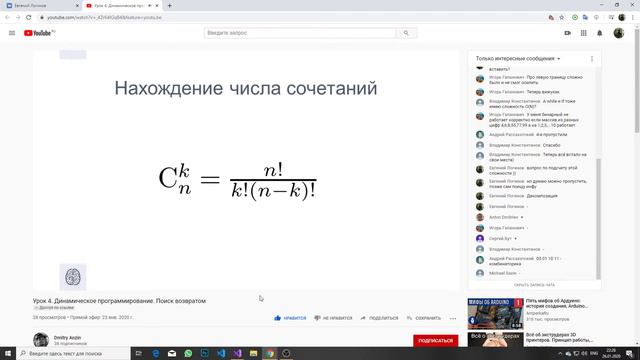This screenshot has width=640, height=360.
Task: Select the YouTube lesson tab
Action: click(x=118, y=6)
